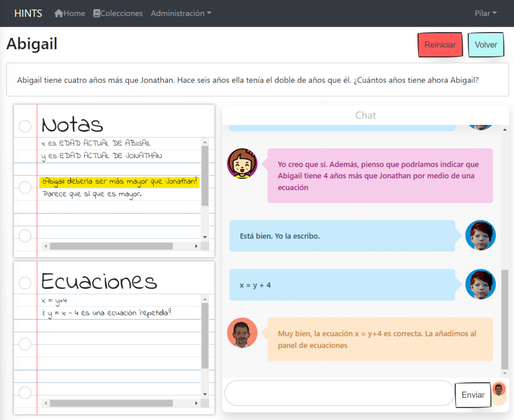Viewport: 514px width, 420px height.
Task: Select the 'x = y+4' equation line
Action: click(55, 301)
